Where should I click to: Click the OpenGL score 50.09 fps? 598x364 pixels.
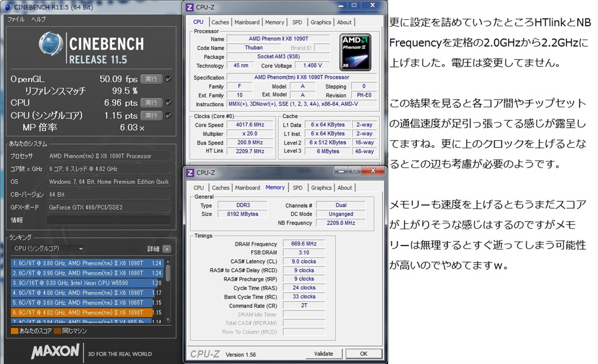(x=118, y=79)
